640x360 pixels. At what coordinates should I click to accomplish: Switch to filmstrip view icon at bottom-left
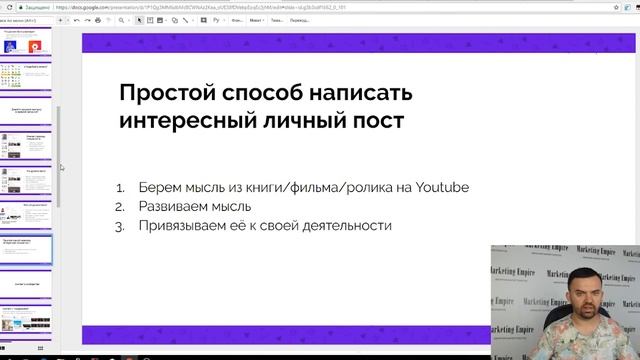pyautogui.click(x=2, y=348)
